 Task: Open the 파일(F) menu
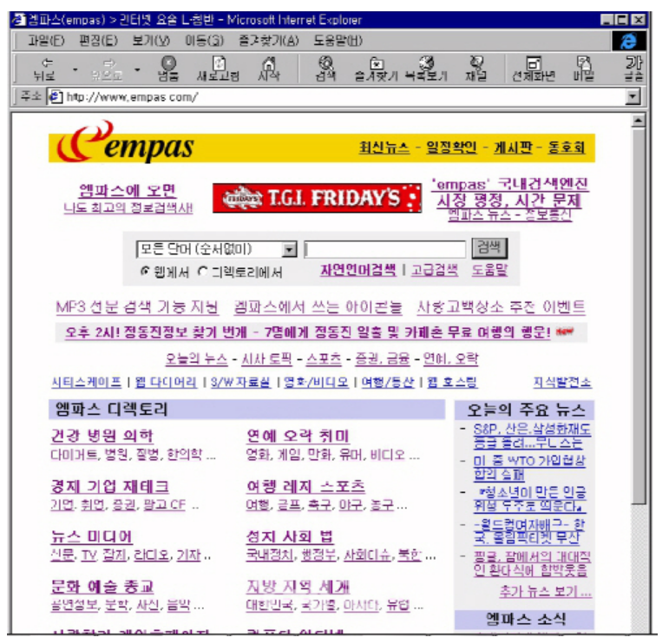[x=45, y=41]
